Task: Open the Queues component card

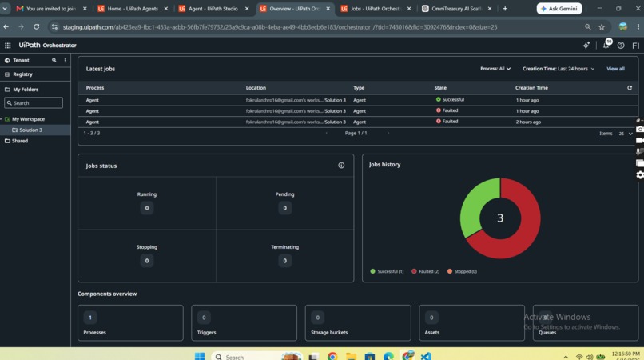Action: click(x=585, y=323)
